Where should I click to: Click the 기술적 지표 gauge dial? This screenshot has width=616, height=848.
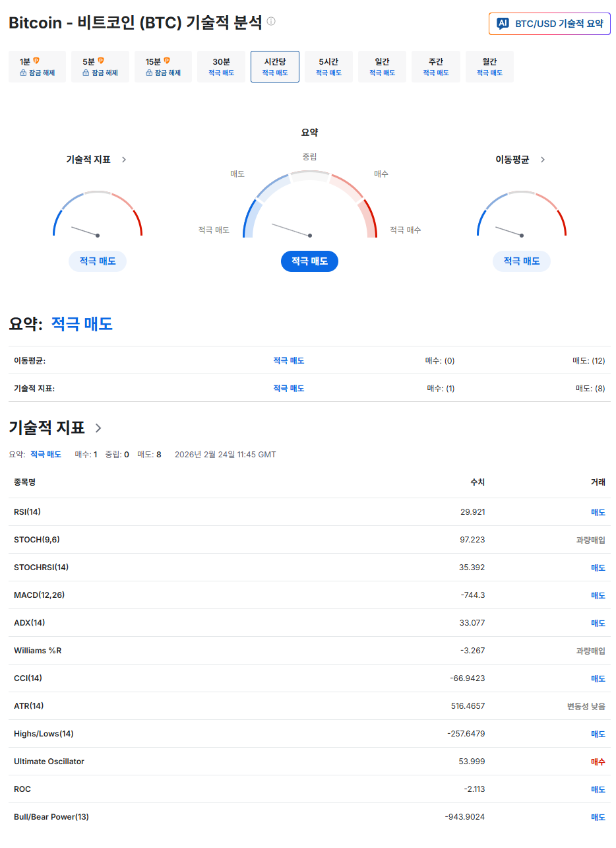click(98, 214)
